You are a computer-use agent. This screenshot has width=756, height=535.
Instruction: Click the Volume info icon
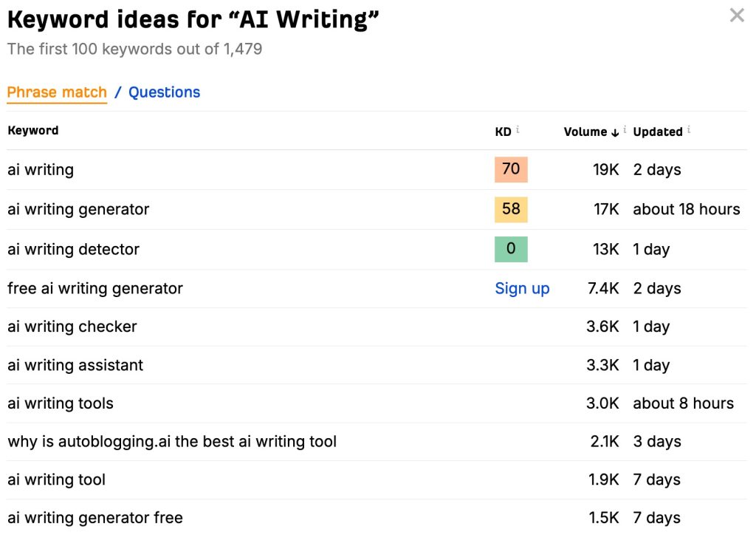click(625, 129)
